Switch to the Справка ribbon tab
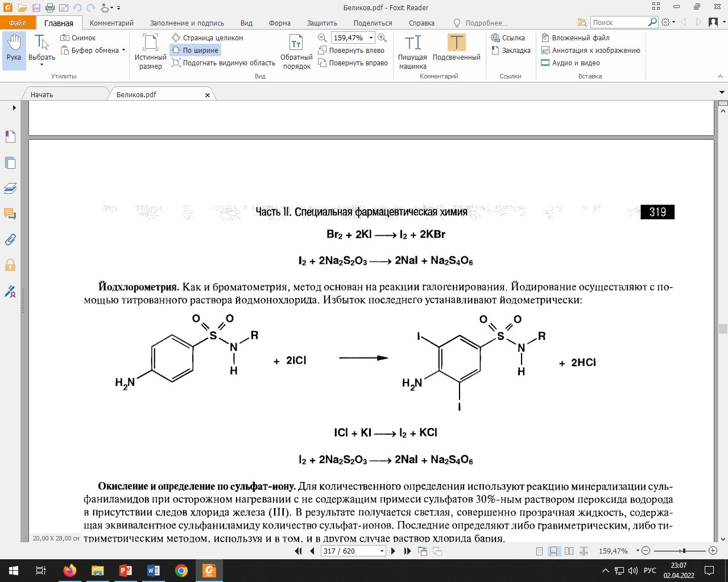Viewport: 728px width, 582px height. 421,23
